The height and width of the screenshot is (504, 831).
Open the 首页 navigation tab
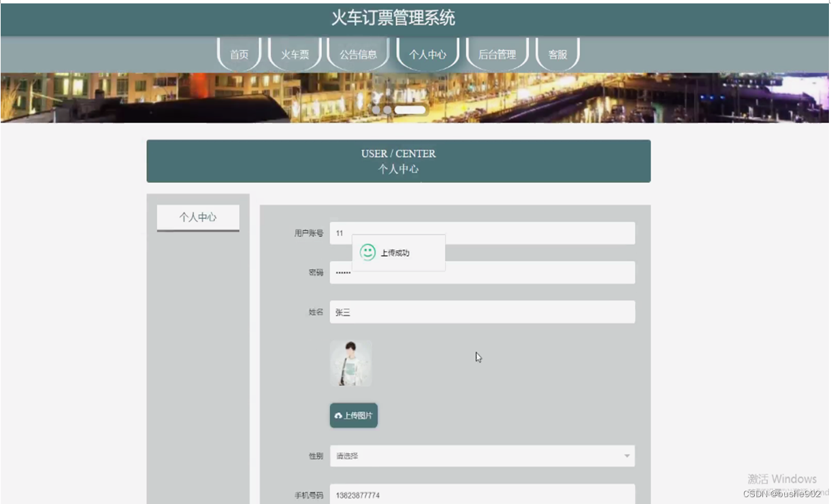[x=239, y=54]
